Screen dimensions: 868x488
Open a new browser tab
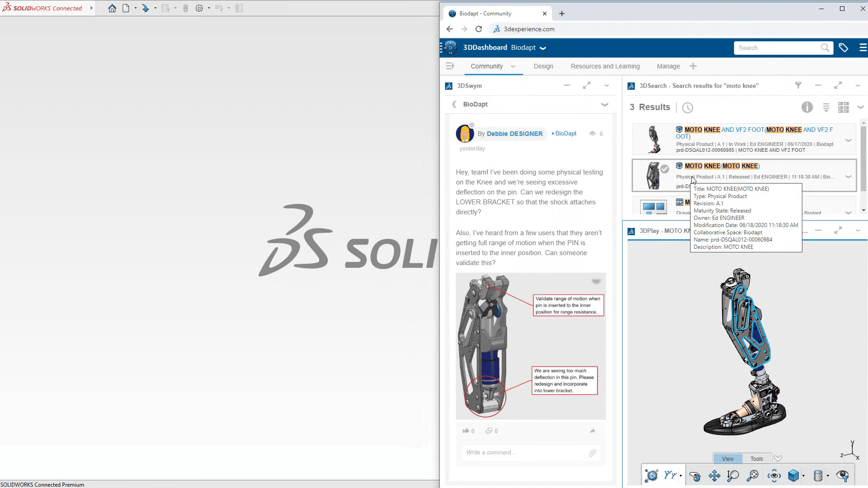point(562,14)
